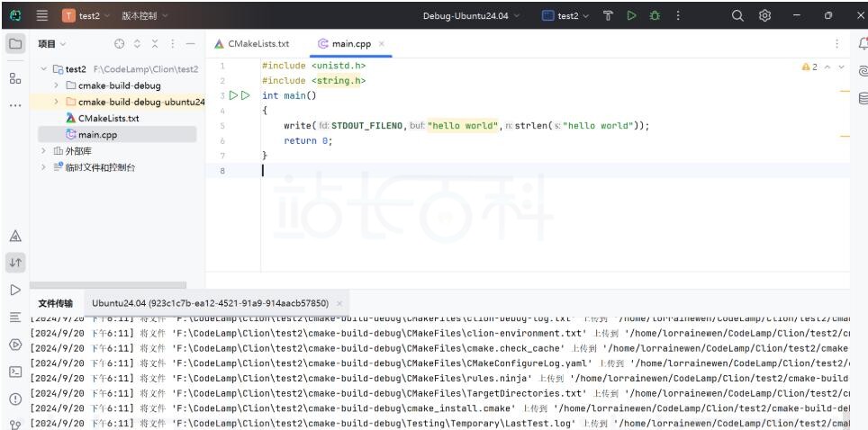This screenshot has width=868, height=430.
Task: Toggle the CMake tool window triangle icon
Action: [x=14, y=236]
